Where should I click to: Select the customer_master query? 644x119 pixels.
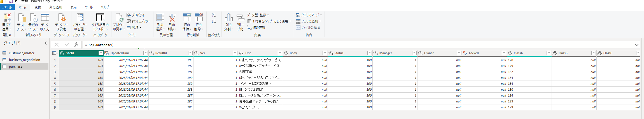click(x=22, y=53)
